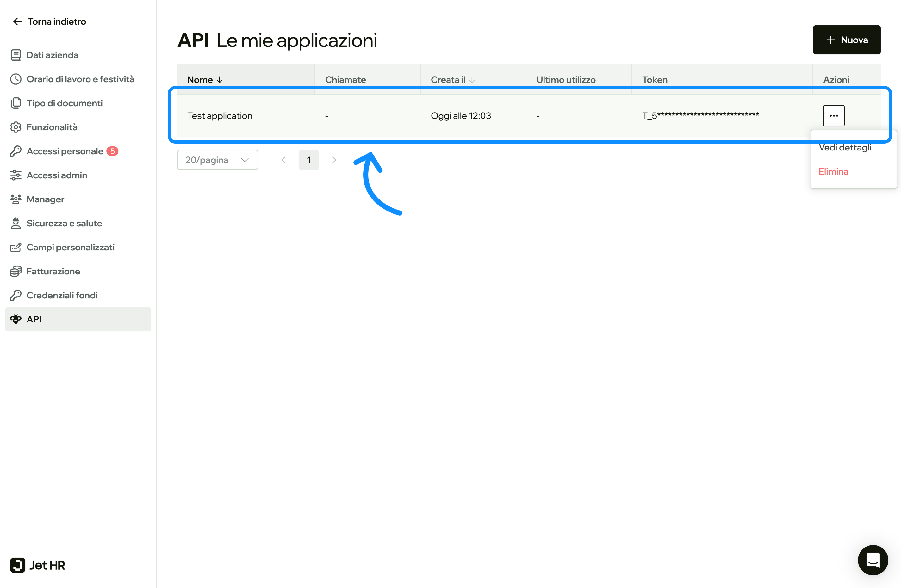
Task: Click the Campi personalizzati edit icon
Action: coord(16,247)
